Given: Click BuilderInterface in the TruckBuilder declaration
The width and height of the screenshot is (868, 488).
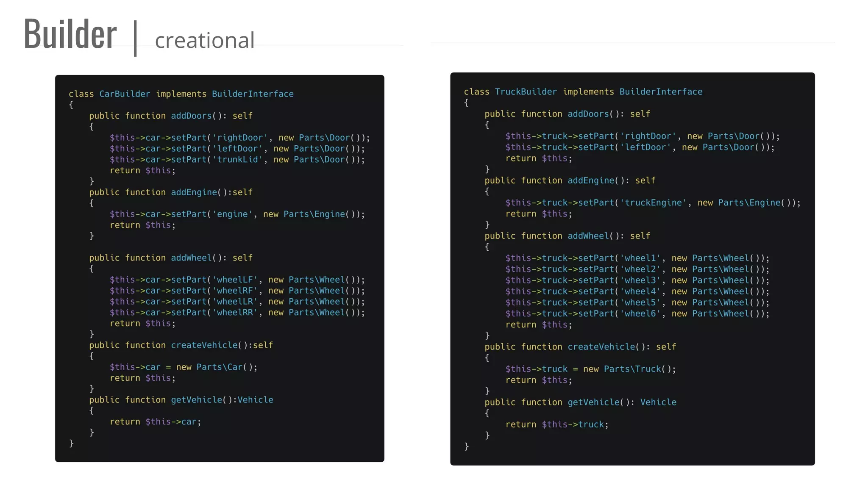Looking at the screenshot, I should click(661, 92).
